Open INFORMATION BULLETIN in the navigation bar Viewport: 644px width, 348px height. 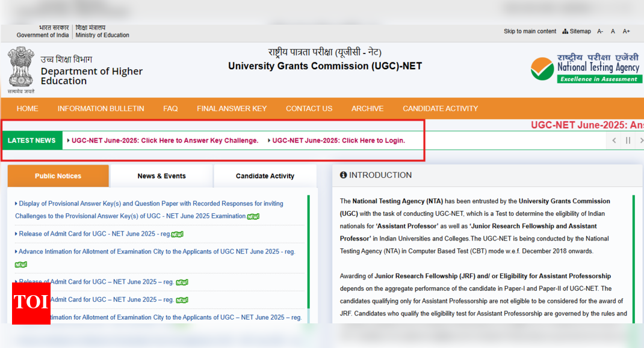pyautogui.click(x=101, y=109)
